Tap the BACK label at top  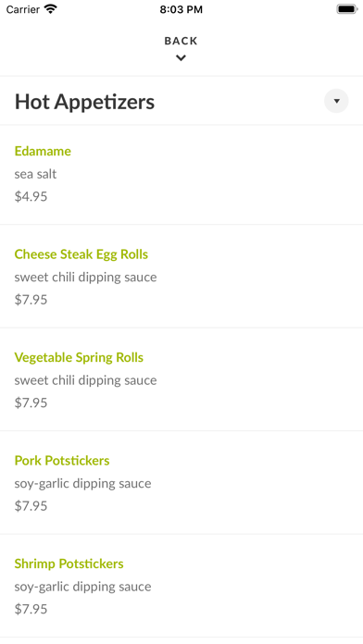181,41
